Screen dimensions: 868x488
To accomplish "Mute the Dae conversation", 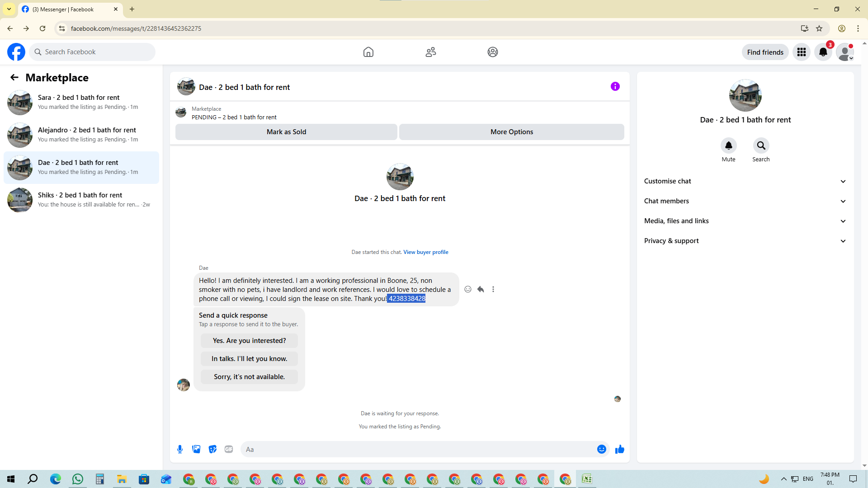I will click(728, 146).
